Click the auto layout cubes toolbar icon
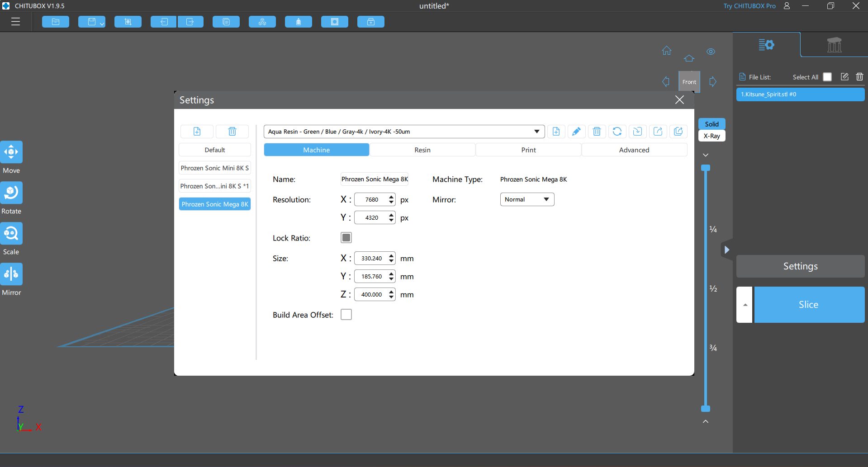The width and height of the screenshot is (868, 467). click(262, 22)
